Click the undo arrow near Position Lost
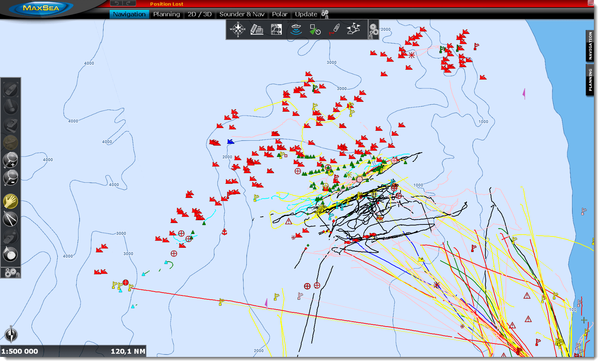Viewport: 601px width, 364px height. 116,4
